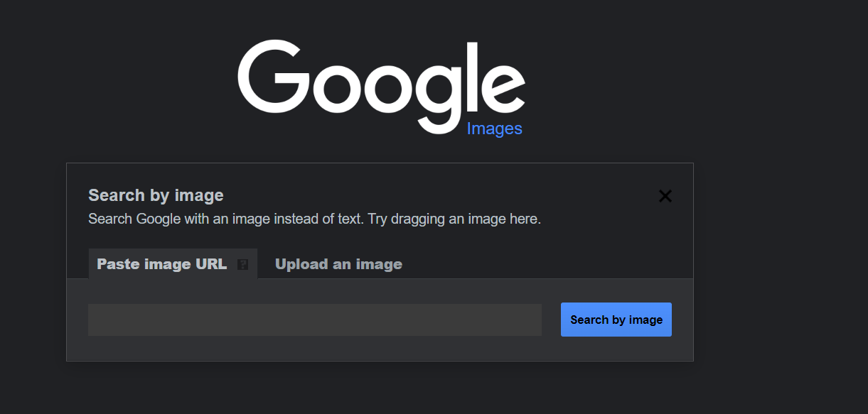Click the blue Images link under logo
This screenshot has height=414, width=868.
(494, 129)
